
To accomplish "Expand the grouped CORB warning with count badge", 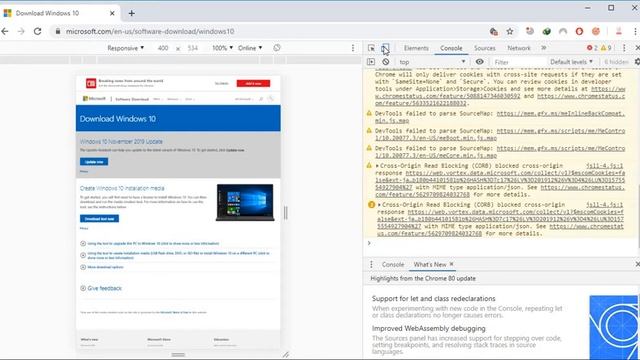I will [379, 204].
